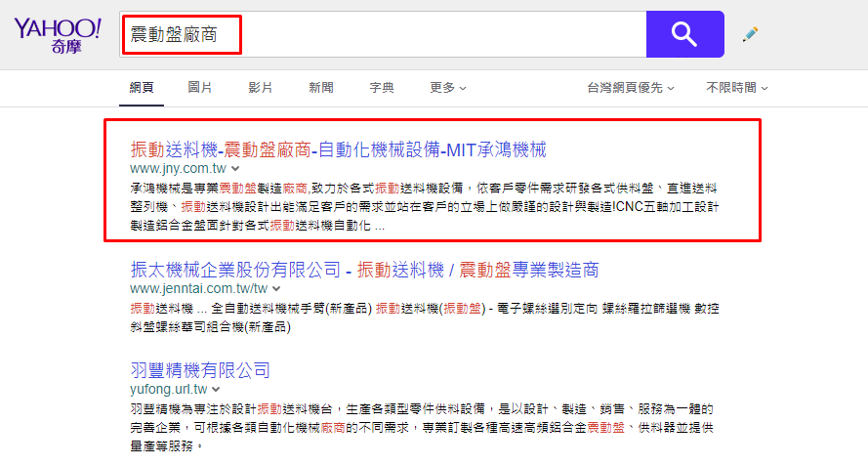
Task: Select the 網頁 tab
Action: point(142,88)
